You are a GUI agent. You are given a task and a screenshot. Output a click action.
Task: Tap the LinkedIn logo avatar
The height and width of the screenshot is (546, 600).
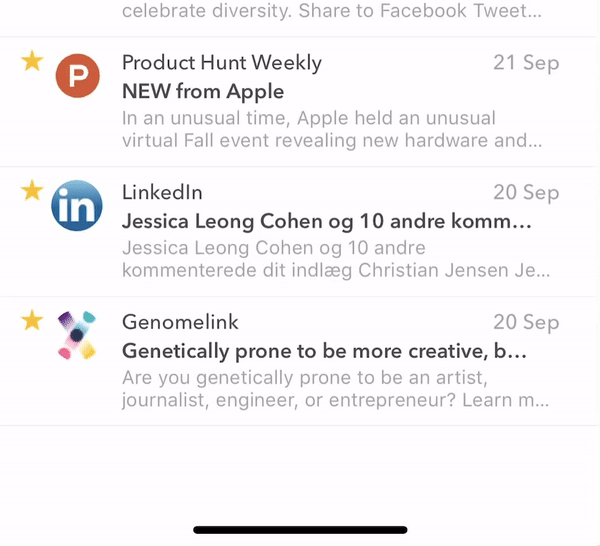click(x=77, y=205)
